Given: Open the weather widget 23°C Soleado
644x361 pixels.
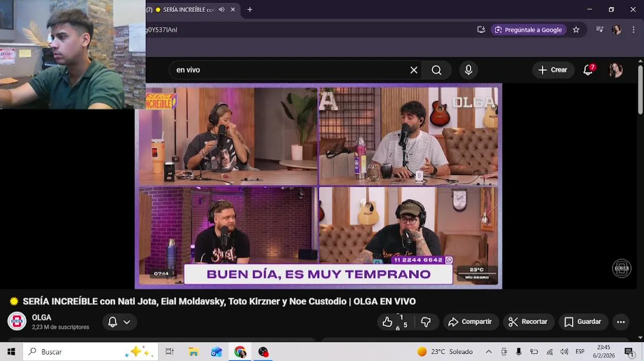Looking at the screenshot, I should pyautogui.click(x=445, y=351).
